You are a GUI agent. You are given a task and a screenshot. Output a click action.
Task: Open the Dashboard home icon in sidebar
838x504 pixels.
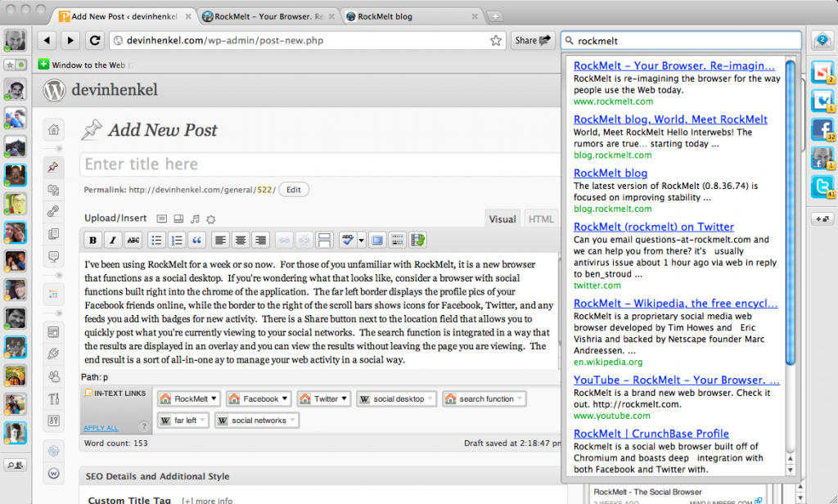click(53, 129)
